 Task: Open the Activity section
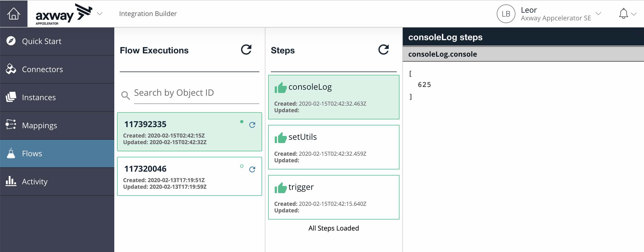point(57,182)
